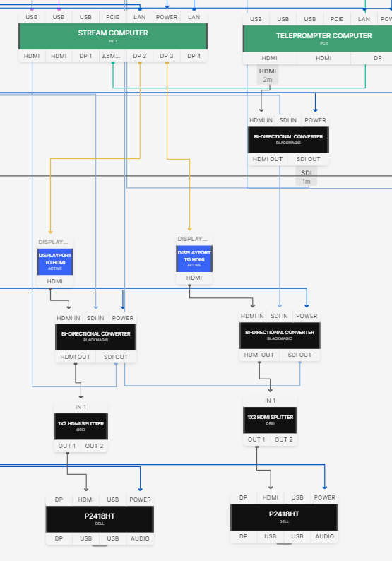This screenshot has height=561, width=392.
Task: Select the DisplayPort to HDMI adapter fed by DP 3
Action: [194, 259]
